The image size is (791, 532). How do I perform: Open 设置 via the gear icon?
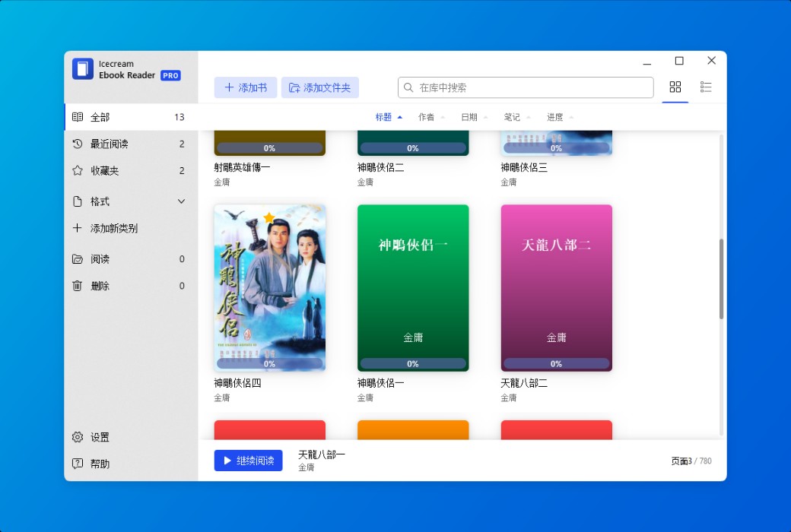77,437
